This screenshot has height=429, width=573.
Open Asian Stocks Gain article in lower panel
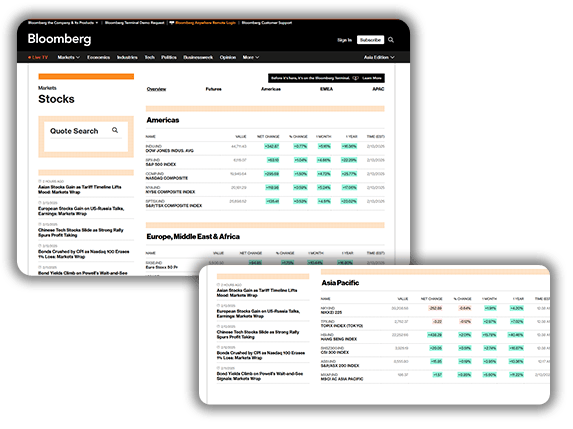(257, 292)
